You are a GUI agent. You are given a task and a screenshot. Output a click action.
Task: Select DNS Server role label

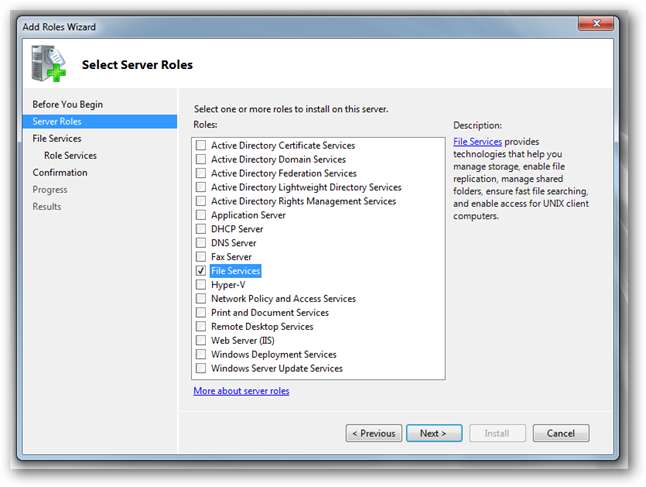(234, 243)
